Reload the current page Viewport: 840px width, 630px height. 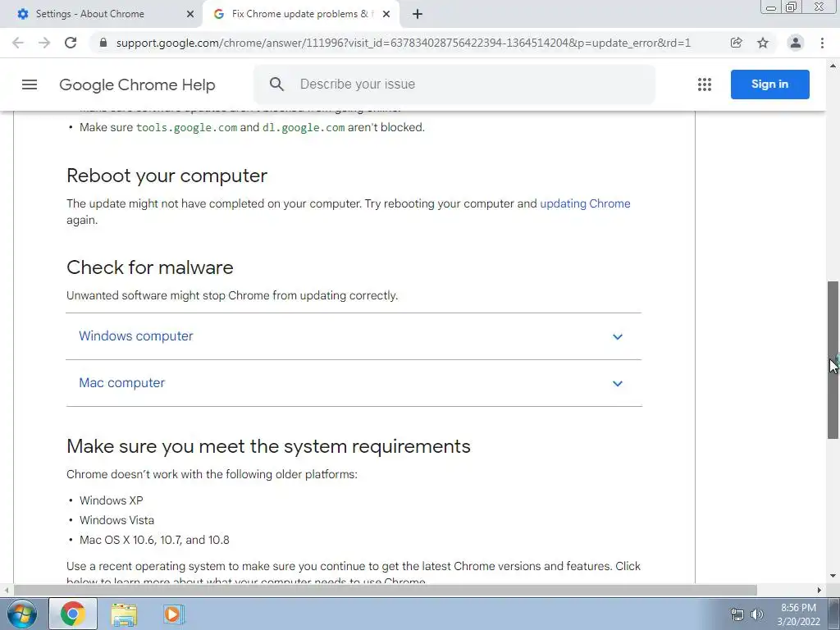point(71,43)
